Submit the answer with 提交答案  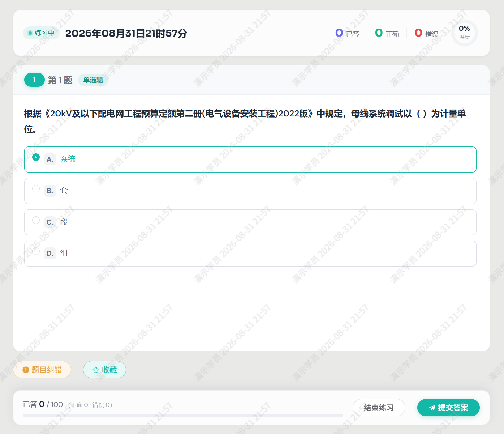[448, 408]
